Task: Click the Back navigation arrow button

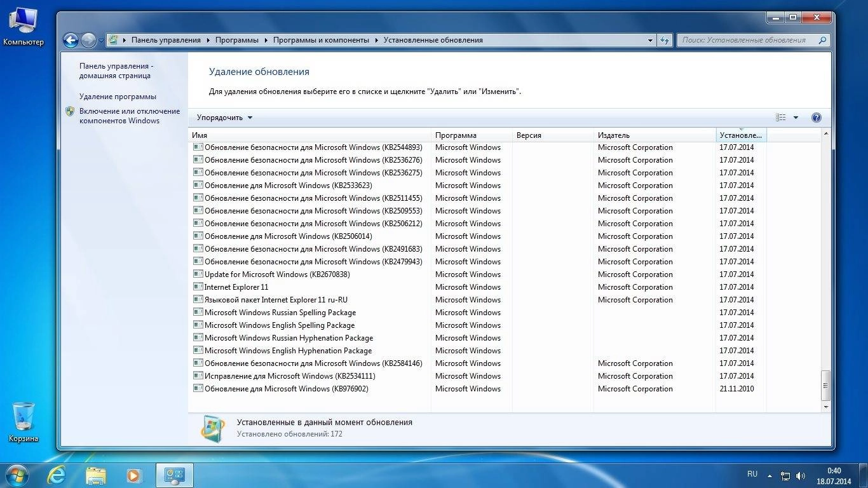Action: pyautogui.click(x=71, y=40)
